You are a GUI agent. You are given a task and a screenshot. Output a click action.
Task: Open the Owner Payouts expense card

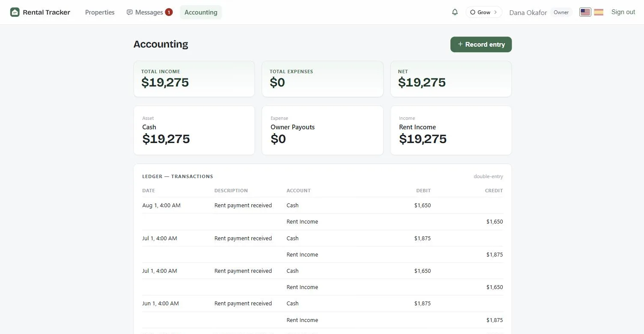[x=322, y=131]
